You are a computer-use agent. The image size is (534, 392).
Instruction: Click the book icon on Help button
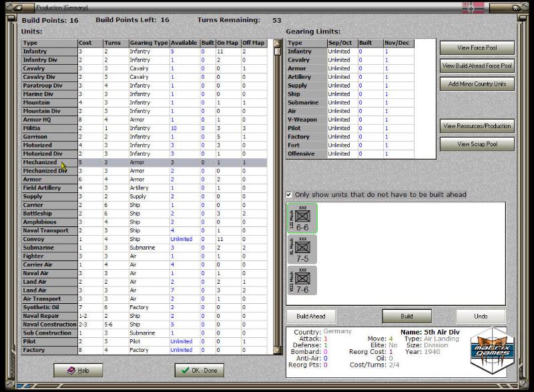[x=67, y=371]
